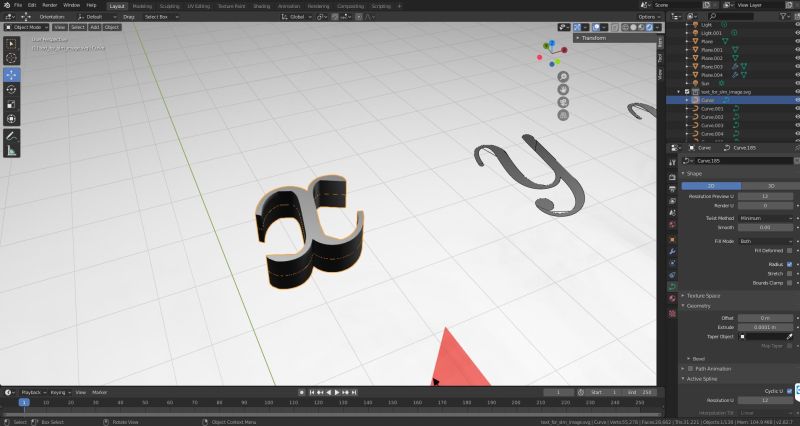Click the Blender logo in the top menu bar

coord(6,5)
